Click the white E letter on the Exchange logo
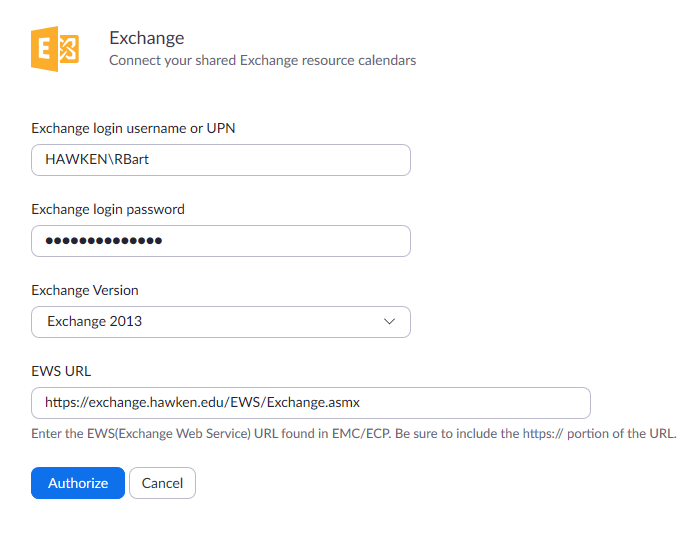 pos(44,48)
